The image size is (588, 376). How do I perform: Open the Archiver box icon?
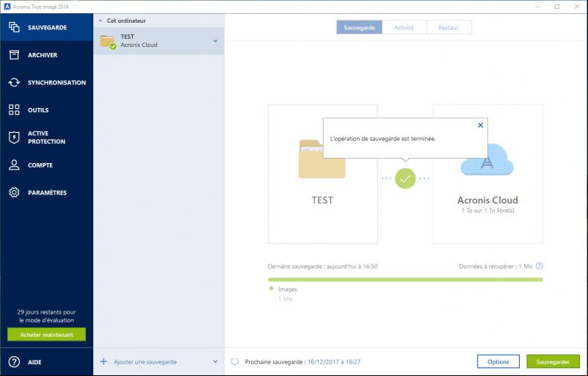click(x=14, y=55)
